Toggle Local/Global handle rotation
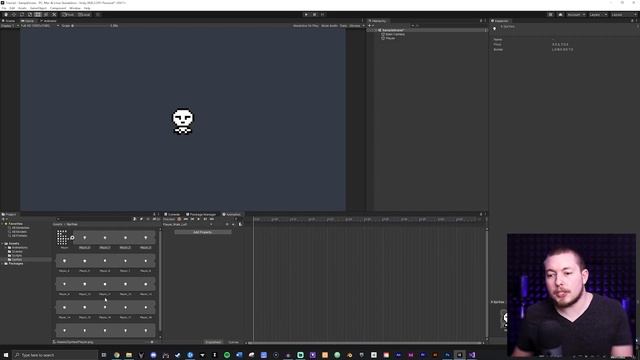This screenshot has height=360, width=640. coord(84,15)
